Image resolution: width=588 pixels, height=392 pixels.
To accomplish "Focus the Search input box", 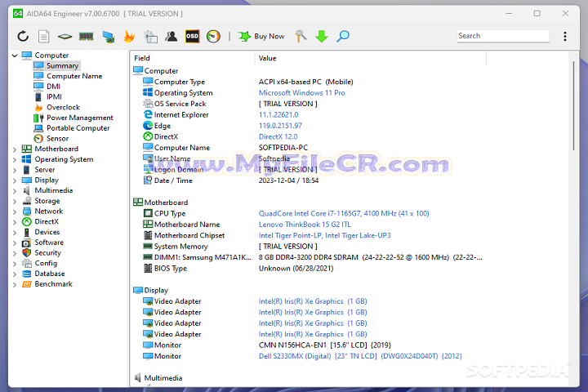I will 503,36.
